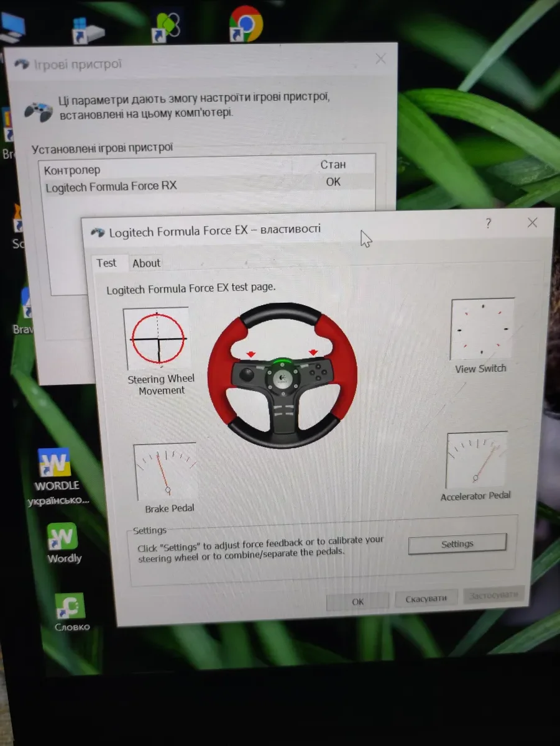Click the "Logitech Formula Force EX test page." text
This screenshot has height=746, width=560.
tap(191, 289)
